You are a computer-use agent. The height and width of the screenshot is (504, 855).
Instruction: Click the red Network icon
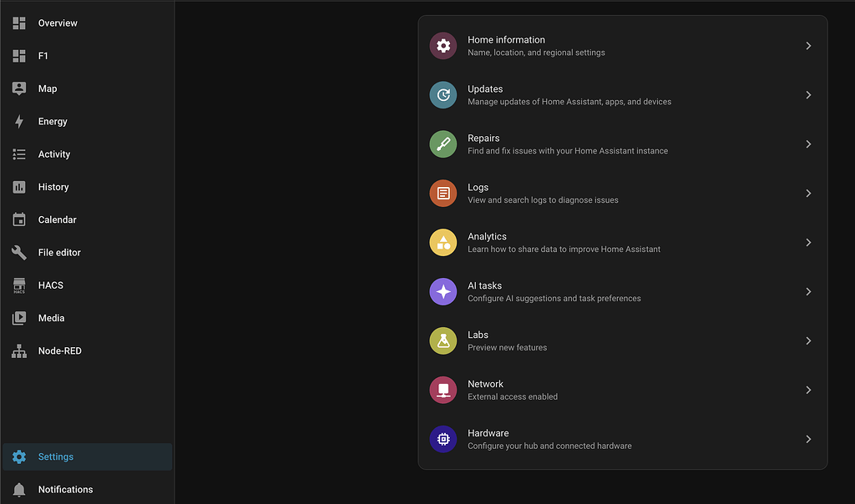[443, 391]
